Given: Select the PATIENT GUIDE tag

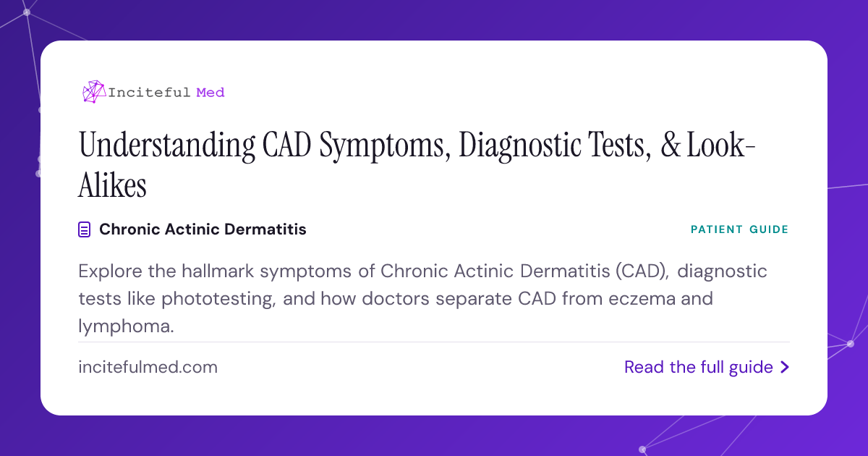Looking at the screenshot, I should [739, 230].
